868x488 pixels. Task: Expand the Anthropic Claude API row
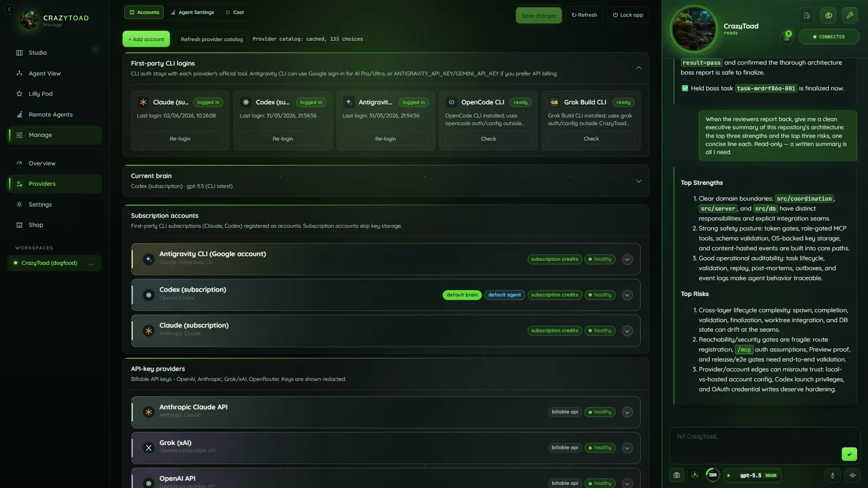[x=627, y=412]
